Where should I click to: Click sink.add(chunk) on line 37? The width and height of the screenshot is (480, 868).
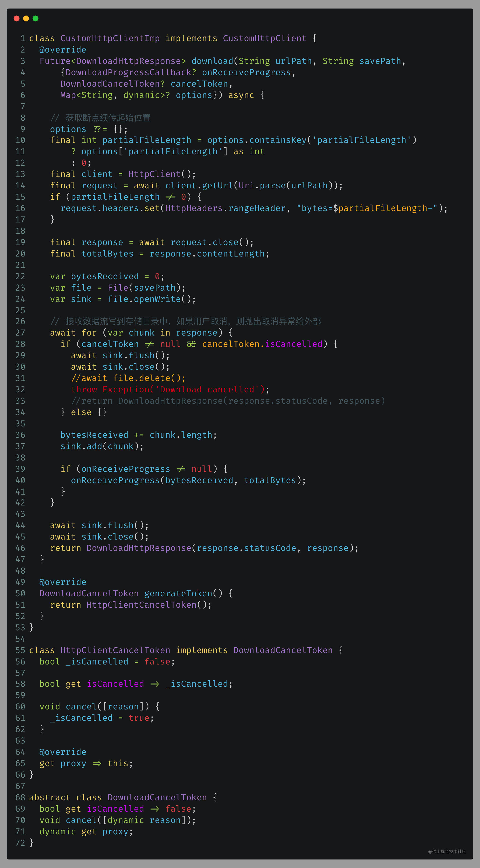click(99, 447)
